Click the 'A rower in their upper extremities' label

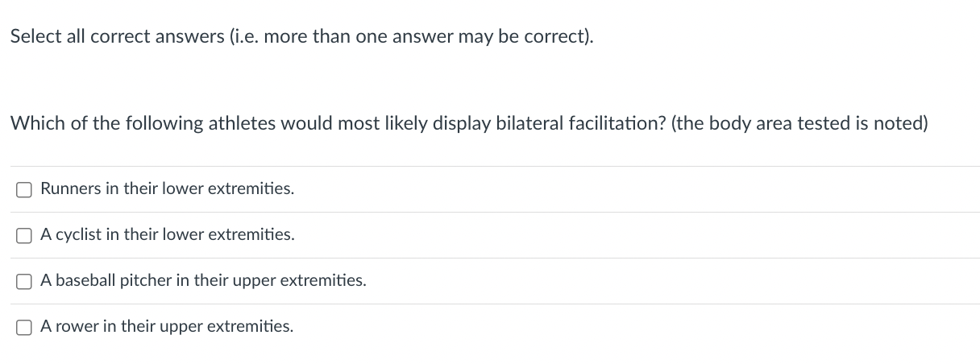pyautogui.click(x=167, y=327)
